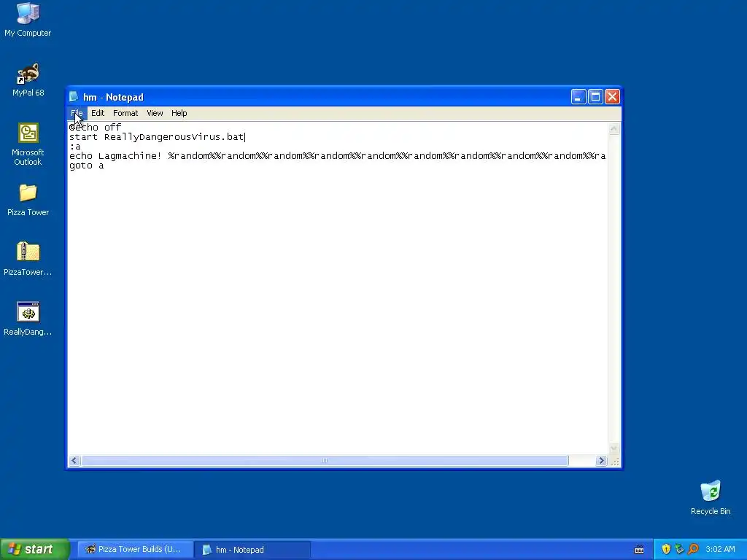The image size is (747, 560).
Task: Select the Pizza Tower folder icon
Action: (28, 200)
